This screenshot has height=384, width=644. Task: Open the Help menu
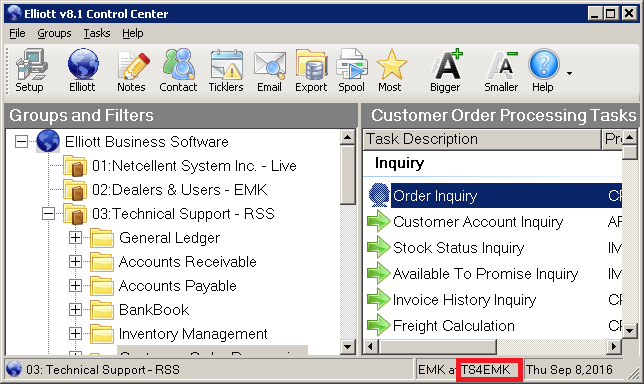tap(133, 33)
